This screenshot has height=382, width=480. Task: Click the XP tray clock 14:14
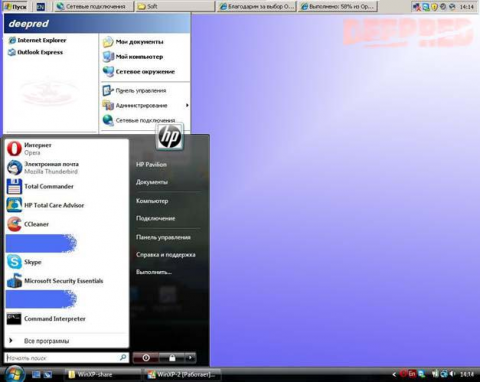coord(466,7)
